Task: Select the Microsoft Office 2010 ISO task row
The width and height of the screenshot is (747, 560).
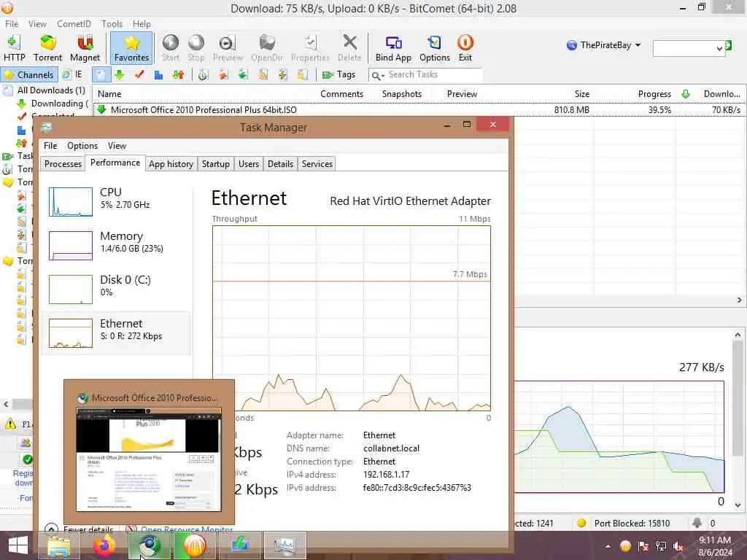Action: point(418,110)
